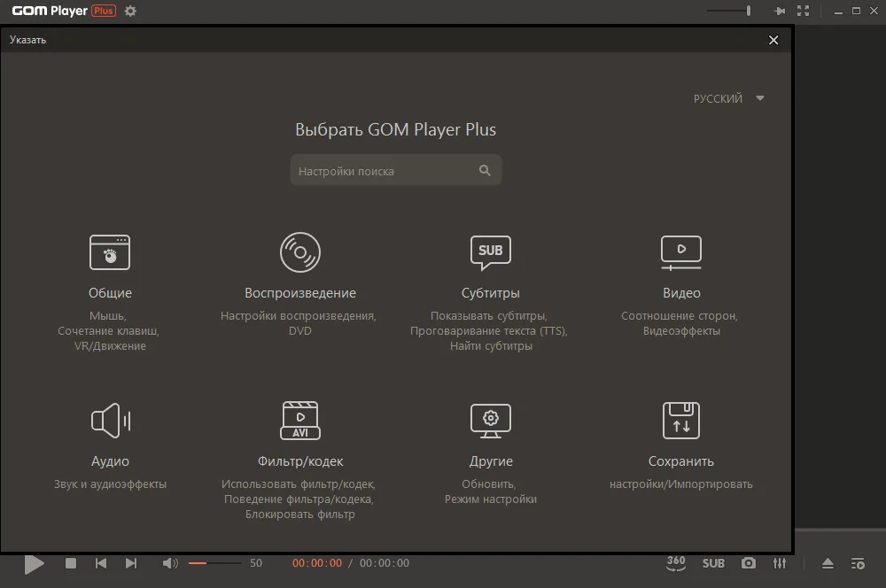Open the Сохранить floppy disk icon
This screenshot has height=588, width=886.
[680, 421]
